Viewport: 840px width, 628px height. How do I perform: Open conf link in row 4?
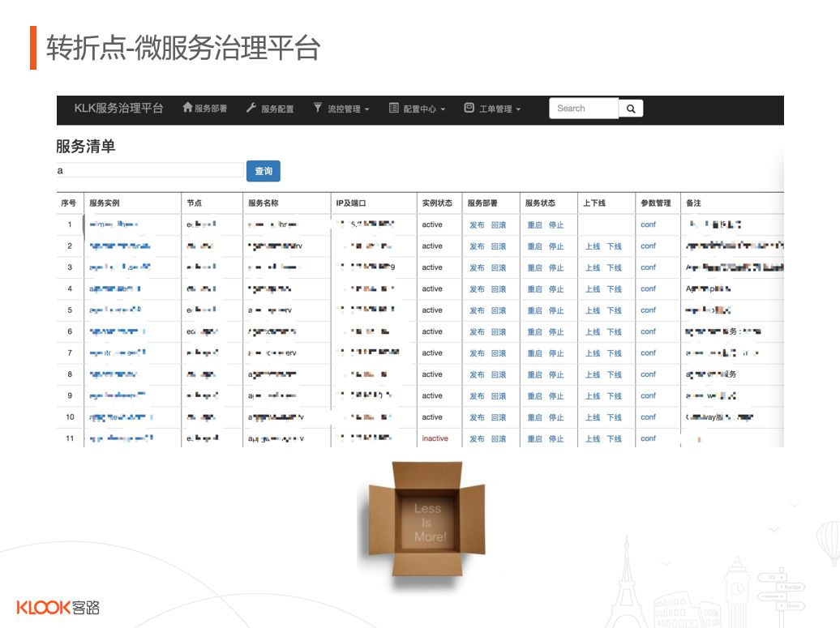pos(648,288)
